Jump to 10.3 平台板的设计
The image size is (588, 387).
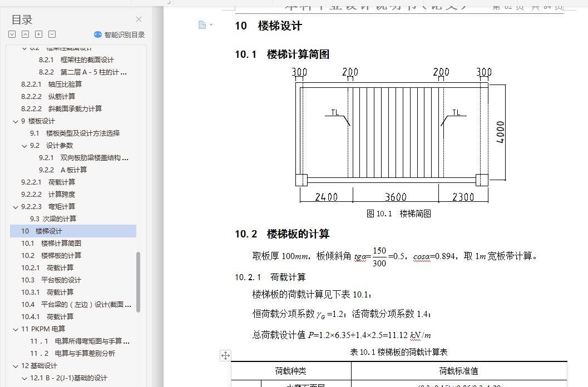[51, 280]
